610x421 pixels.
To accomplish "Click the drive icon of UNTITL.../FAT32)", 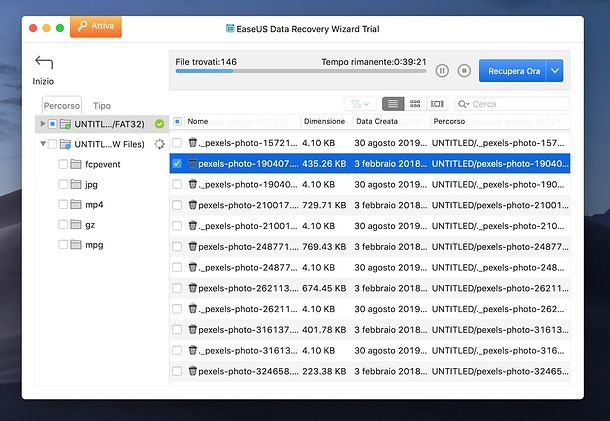I will tap(65, 124).
